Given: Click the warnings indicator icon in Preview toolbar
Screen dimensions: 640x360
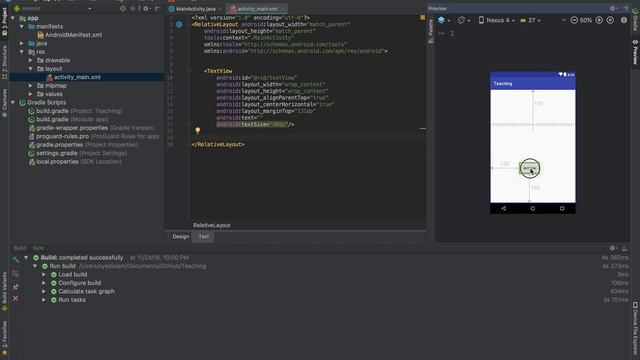Looking at the screenshot, I should pyautogui.click(x=624, y=20).
